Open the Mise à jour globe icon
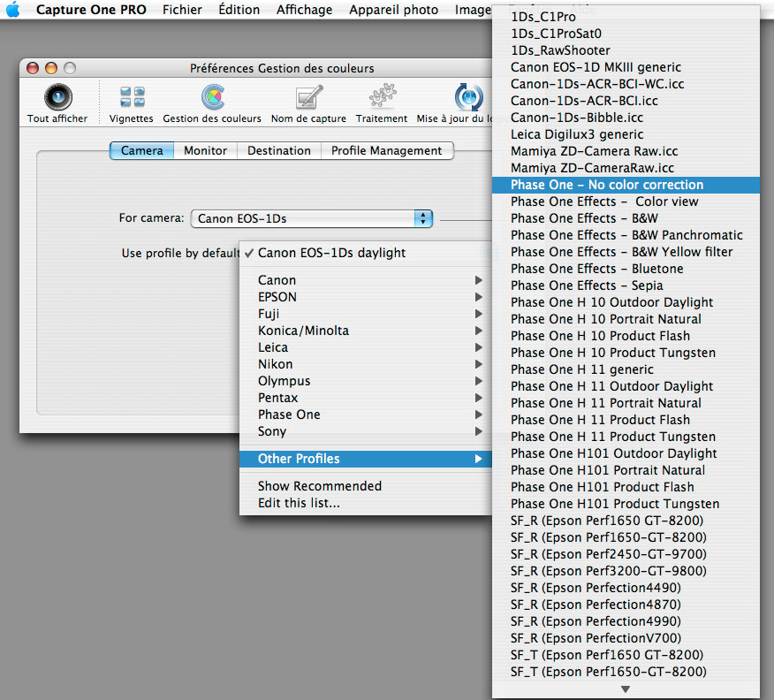Image resolution: width=774 pixels, height=700 pixels. (468, 96)
